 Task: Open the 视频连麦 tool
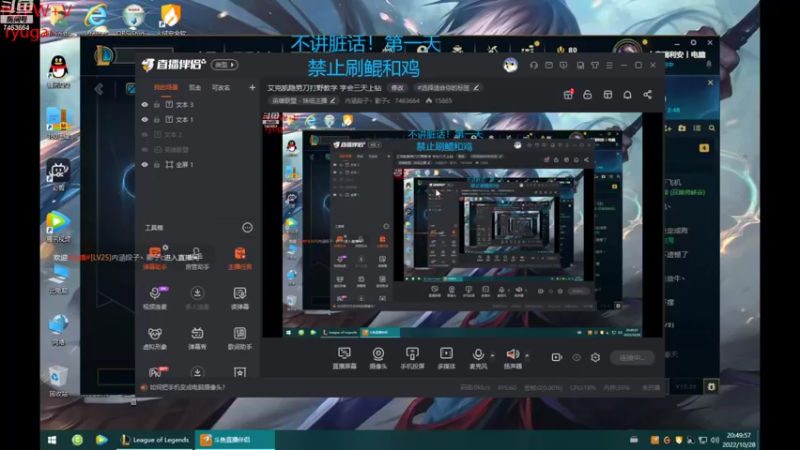[x=155, y=298]
